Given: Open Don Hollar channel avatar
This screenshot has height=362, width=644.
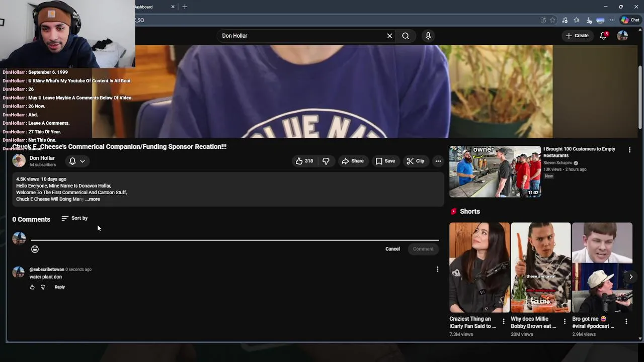Looking at the screenshot, I should (x=19, y=161).
